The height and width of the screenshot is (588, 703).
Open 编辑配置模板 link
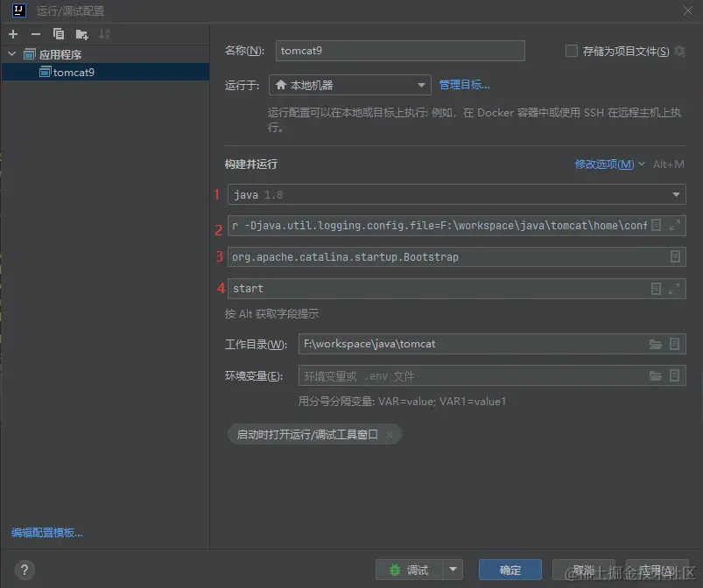(x=47, y=532)
